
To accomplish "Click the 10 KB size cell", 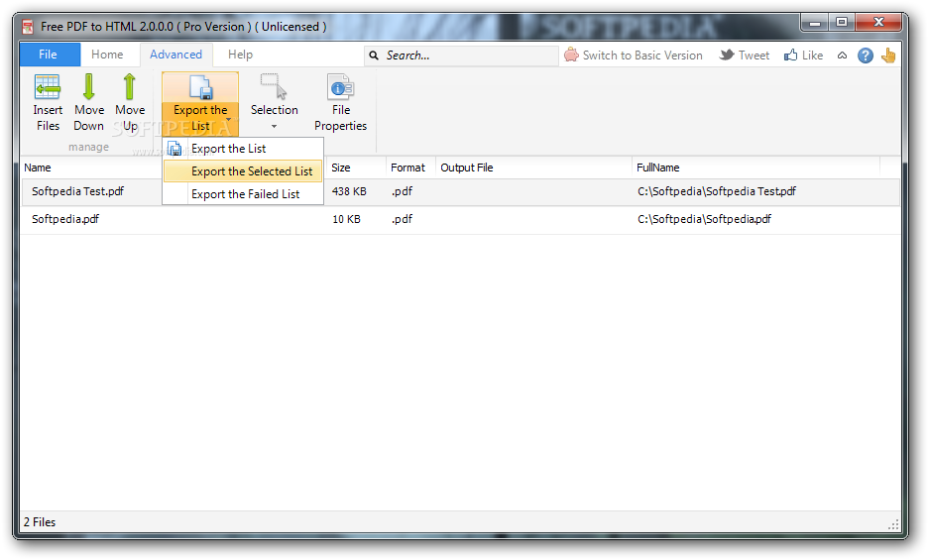I will tap(346, 219).
